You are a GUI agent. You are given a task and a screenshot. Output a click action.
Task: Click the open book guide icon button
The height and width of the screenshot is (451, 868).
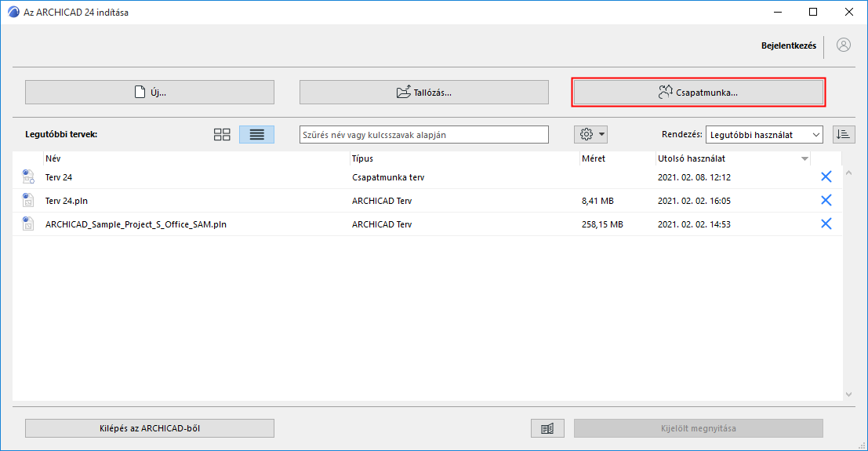coord(547,428)
